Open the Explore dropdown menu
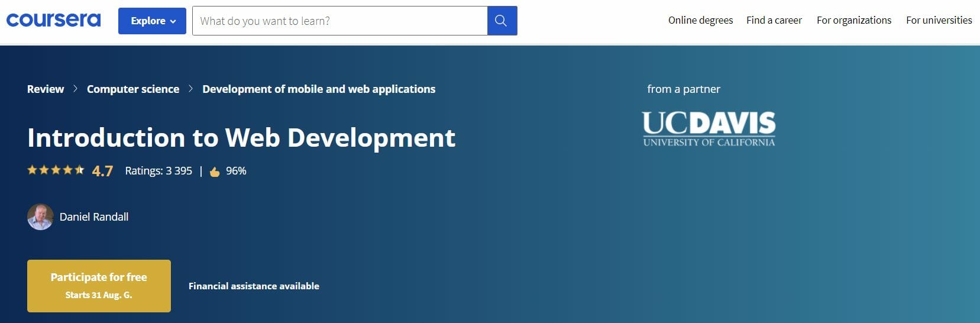 [152, 21]
